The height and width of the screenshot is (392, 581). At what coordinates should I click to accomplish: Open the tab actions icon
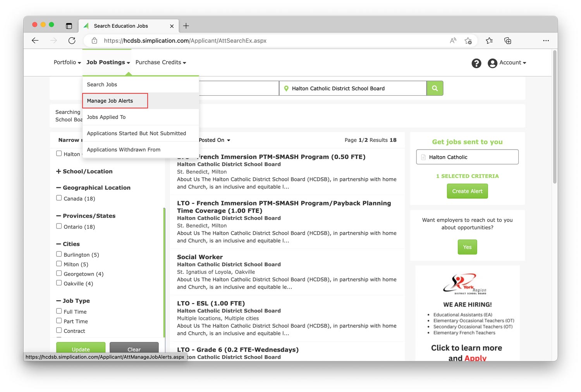point(69,26)
